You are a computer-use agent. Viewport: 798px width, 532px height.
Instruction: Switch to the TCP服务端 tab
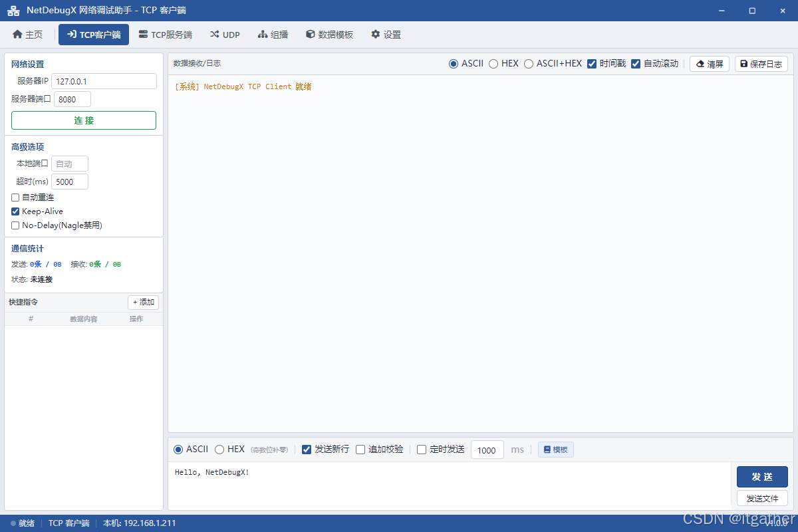click(165, 35)
